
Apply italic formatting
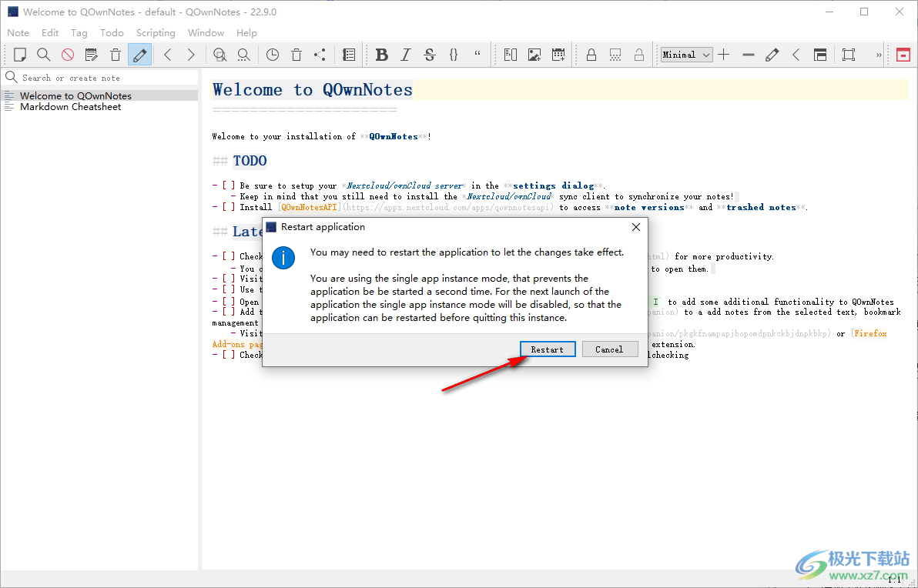(x=406, y=55)
